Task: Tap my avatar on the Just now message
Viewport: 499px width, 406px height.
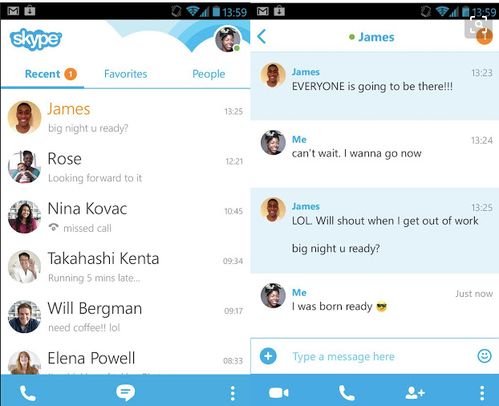Action: (273, 296)
